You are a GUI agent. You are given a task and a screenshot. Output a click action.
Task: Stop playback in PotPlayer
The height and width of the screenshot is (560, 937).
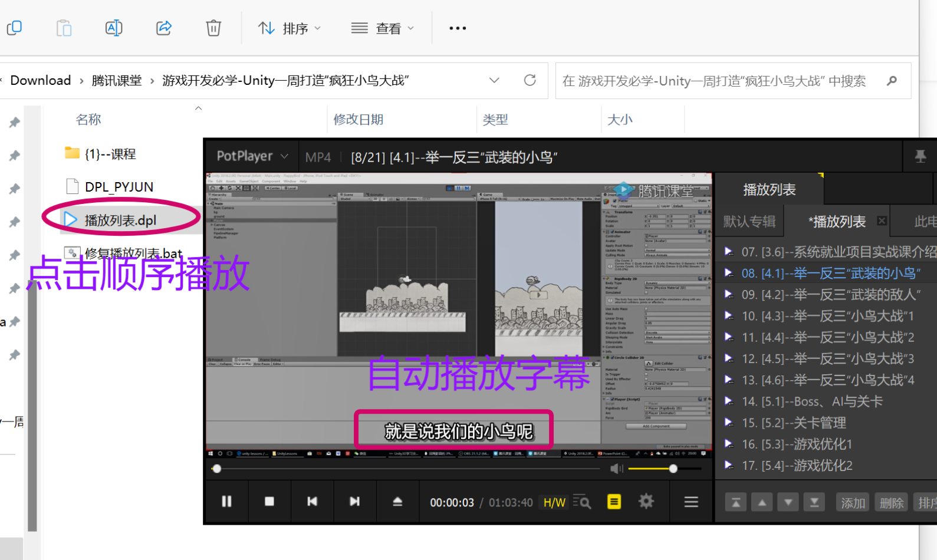click(x=269, y=501)
